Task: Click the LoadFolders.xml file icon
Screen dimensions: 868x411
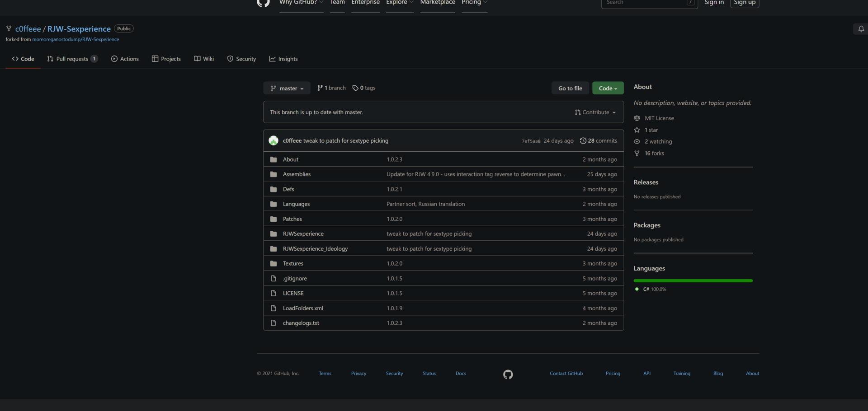Action: click(x=274, y=308)
